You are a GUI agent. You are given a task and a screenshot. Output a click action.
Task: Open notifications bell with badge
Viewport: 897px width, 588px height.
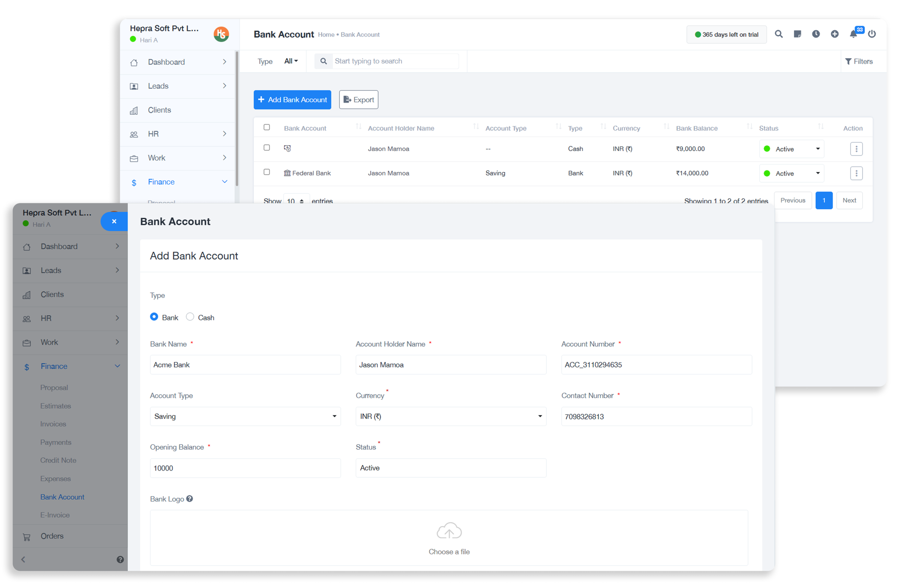tap(853, 34)
